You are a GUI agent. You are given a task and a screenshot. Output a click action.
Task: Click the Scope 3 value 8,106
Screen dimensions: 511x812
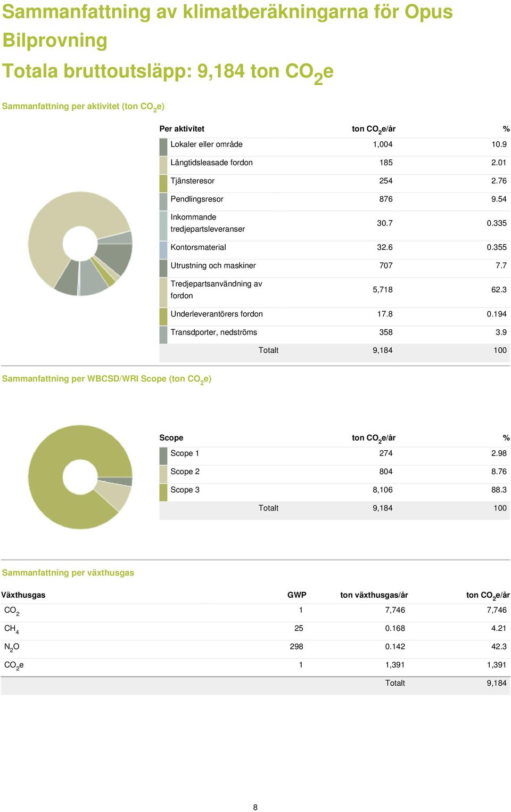(x=382, y=490)
